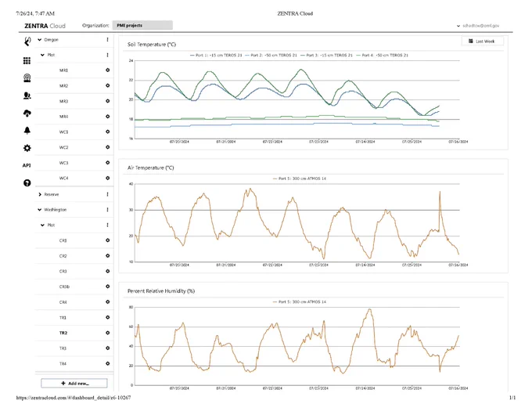Select device CR1 in the tree
This screenshot has height=411, width=532.
coord(63,240)
